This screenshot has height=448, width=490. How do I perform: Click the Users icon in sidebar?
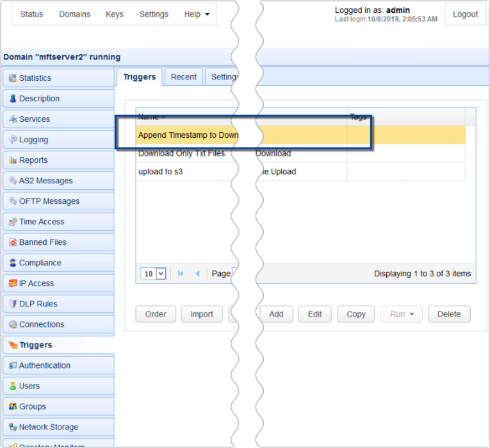13,386
